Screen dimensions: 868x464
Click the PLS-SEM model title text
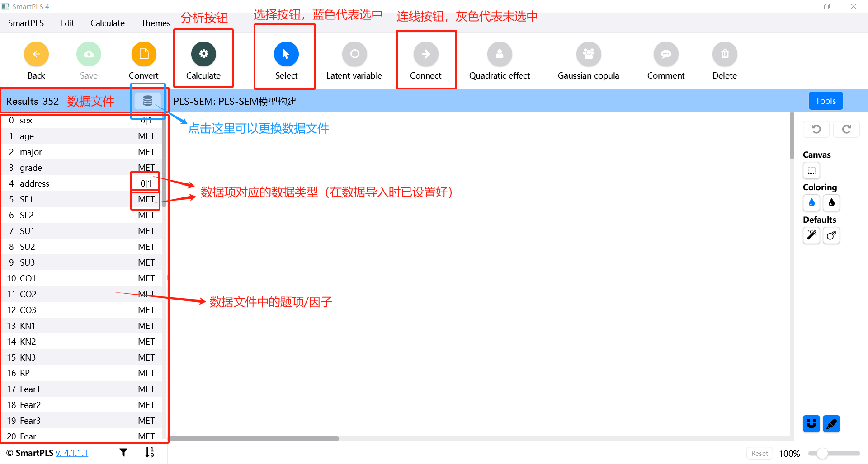point(235,101)
